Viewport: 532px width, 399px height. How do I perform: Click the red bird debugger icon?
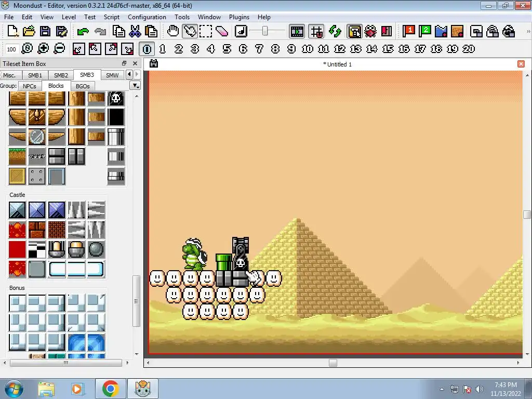[x=370, y=31]
